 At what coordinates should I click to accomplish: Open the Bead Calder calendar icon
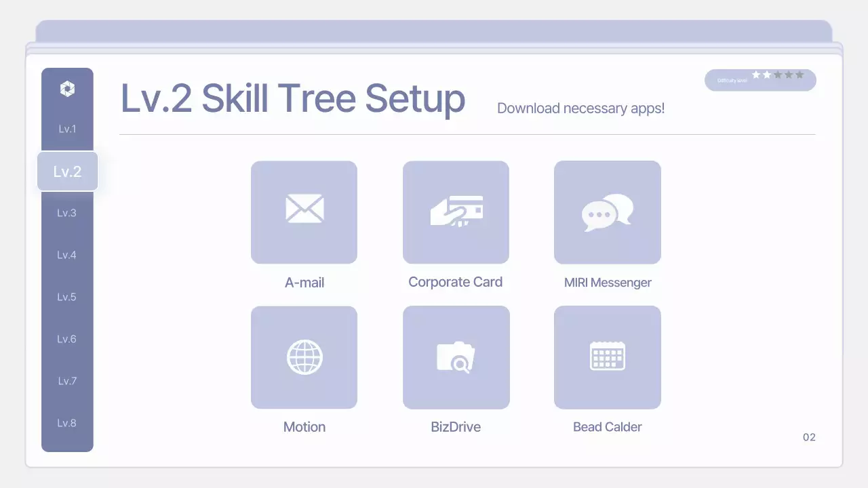click(x=607, y=357)
